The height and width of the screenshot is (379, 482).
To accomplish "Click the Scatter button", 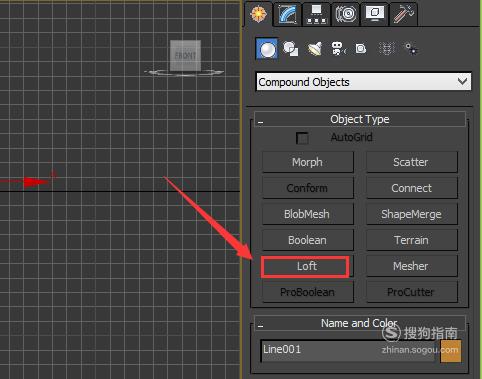I will click(411, 162).
